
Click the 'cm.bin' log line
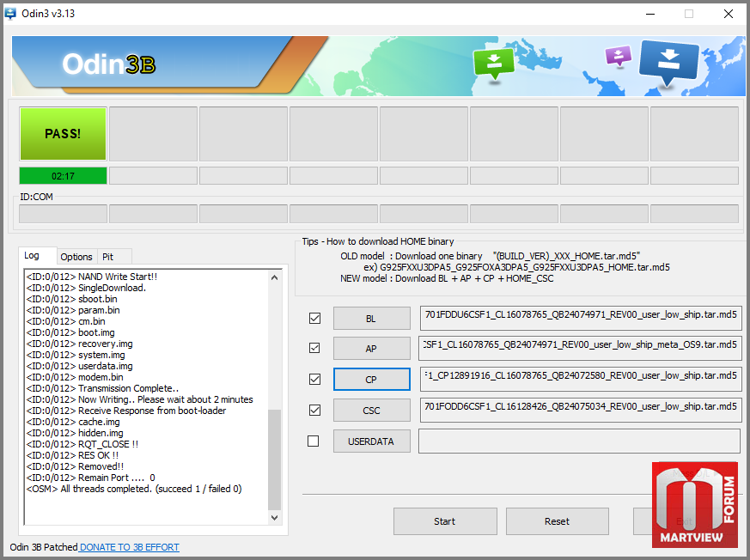(66, 321)
